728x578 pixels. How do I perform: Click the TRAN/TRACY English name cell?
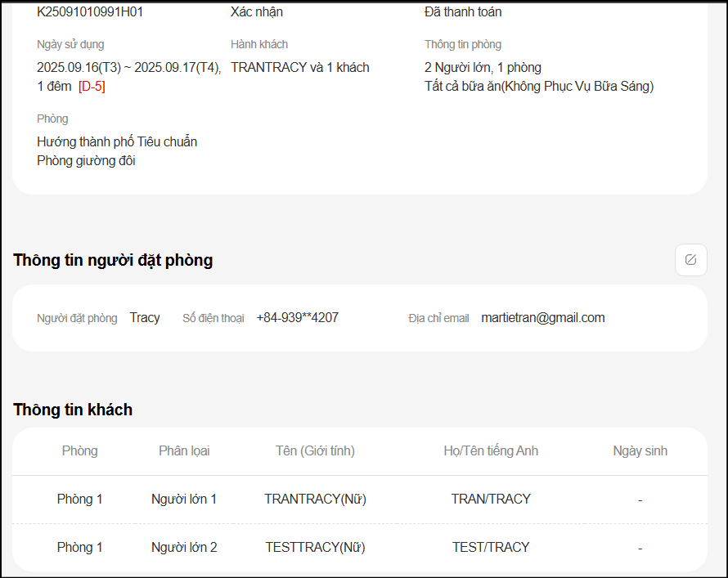pos(491,499)
